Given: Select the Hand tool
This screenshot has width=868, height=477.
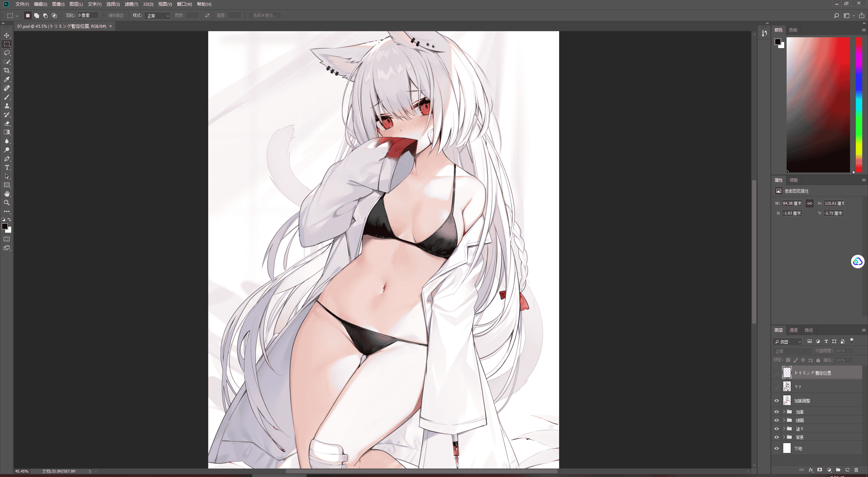Looking at the screenshot, I should 7,194.
